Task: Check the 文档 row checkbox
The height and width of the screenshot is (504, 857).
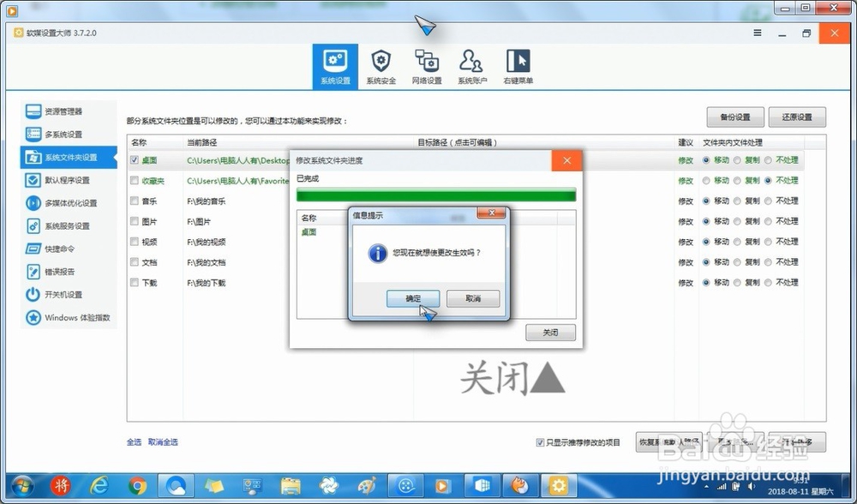Action: [135, 262]
